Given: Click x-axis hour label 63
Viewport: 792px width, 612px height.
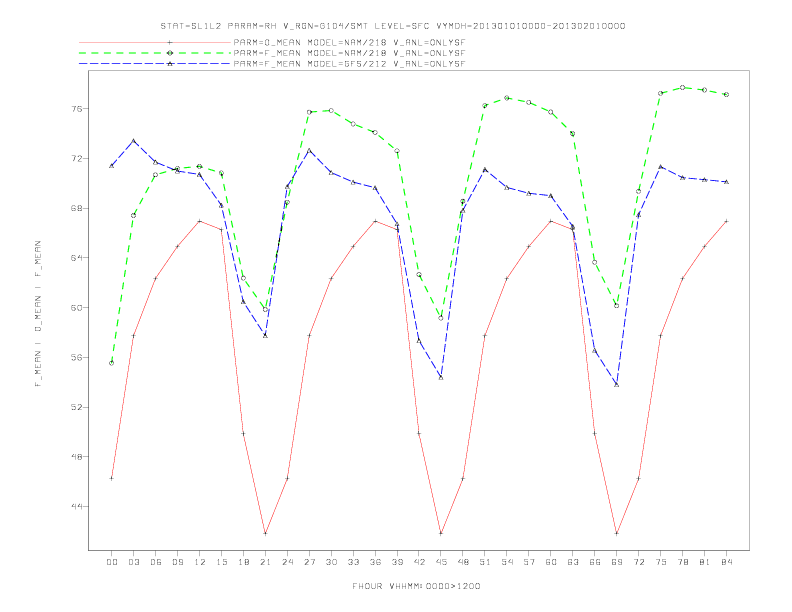Looking at the screenshot, I should [573, 562].
